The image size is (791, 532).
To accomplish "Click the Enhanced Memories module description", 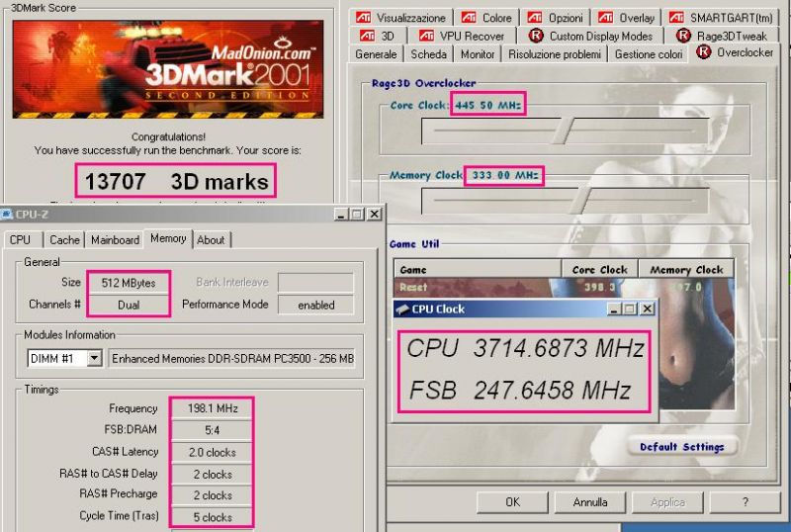I will tap(232, 358).
